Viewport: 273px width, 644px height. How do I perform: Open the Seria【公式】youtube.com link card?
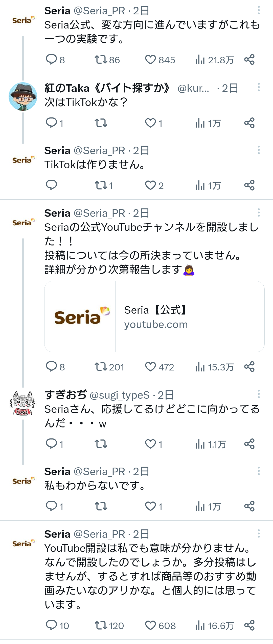(154, 316)
